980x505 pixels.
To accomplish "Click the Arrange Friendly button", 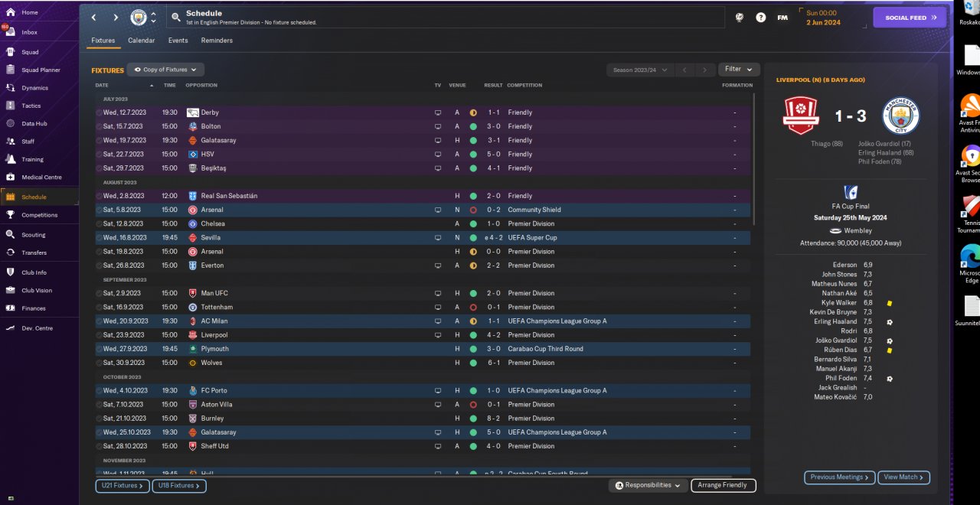I will click(723, 485).
